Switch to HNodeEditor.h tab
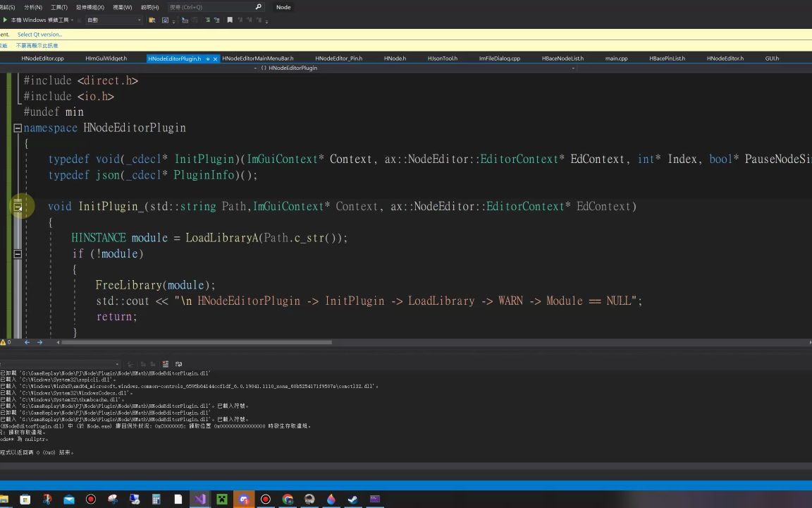 pos(725,58)
